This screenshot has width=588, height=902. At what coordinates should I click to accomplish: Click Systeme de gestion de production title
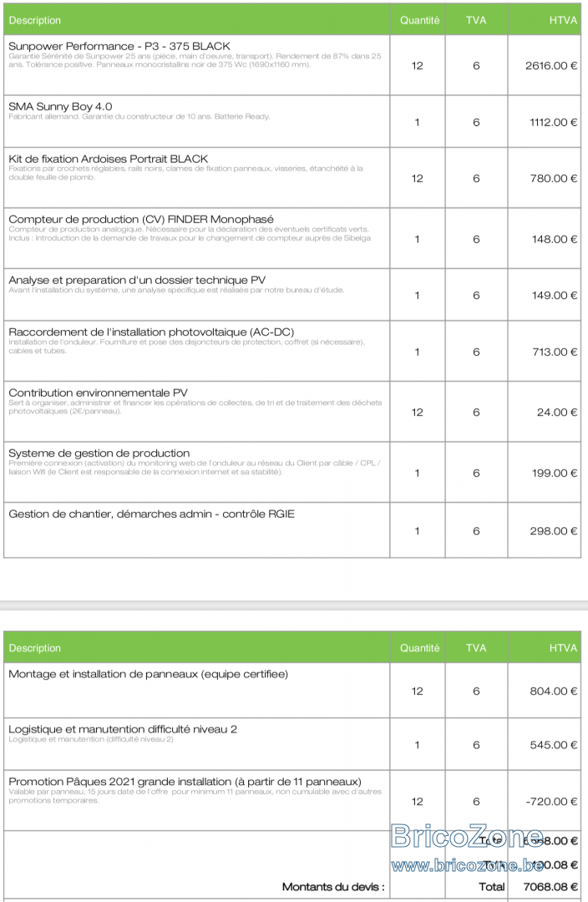click(x=99, y=454)
